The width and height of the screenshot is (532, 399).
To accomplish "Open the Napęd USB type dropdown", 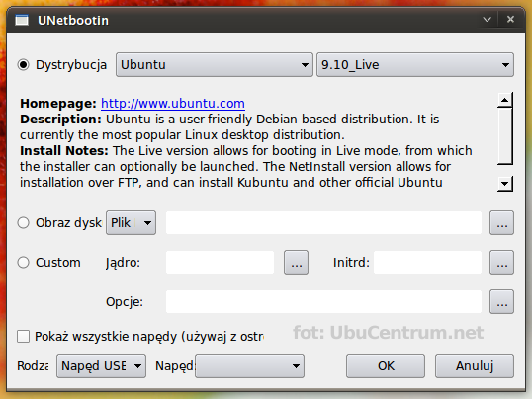I will [102, 366].
